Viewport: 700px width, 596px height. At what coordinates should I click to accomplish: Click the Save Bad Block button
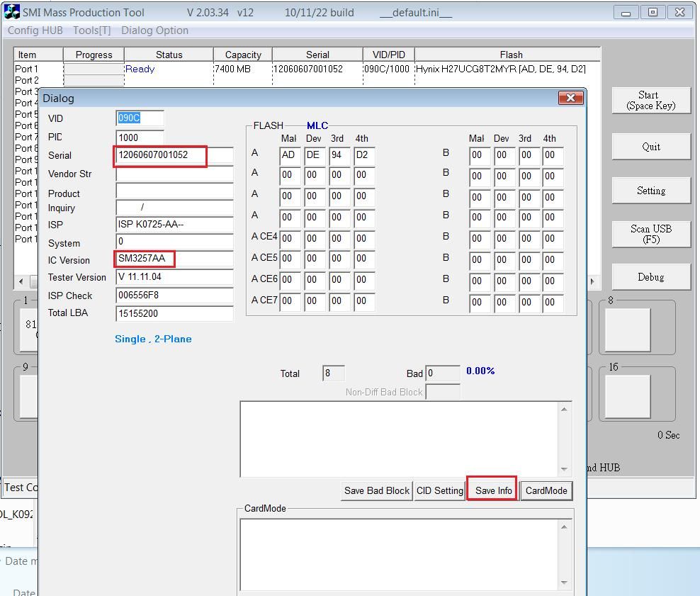tap(376, 490)
